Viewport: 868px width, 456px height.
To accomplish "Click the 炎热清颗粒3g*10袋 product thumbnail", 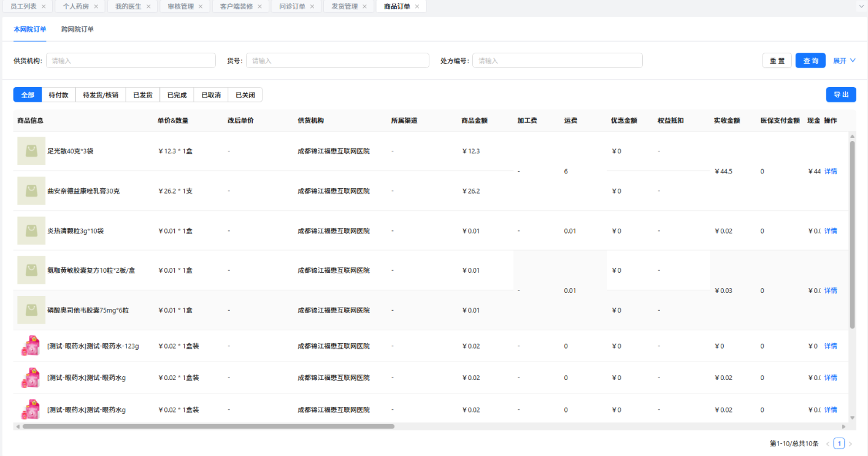I will [x=31, y=230].
